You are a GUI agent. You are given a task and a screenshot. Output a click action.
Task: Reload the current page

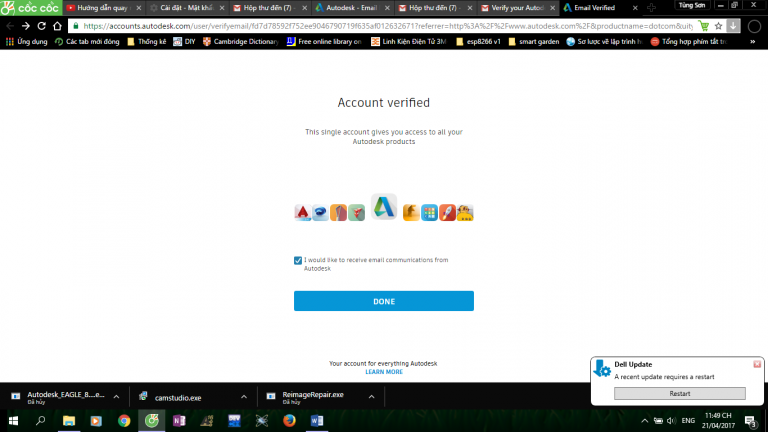click(x=42, y=26)
